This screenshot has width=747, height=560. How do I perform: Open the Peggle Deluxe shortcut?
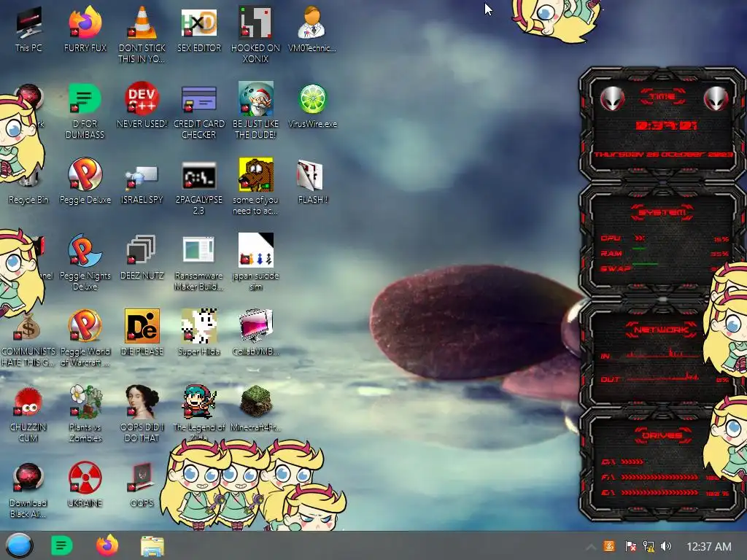tap(85, 181)
